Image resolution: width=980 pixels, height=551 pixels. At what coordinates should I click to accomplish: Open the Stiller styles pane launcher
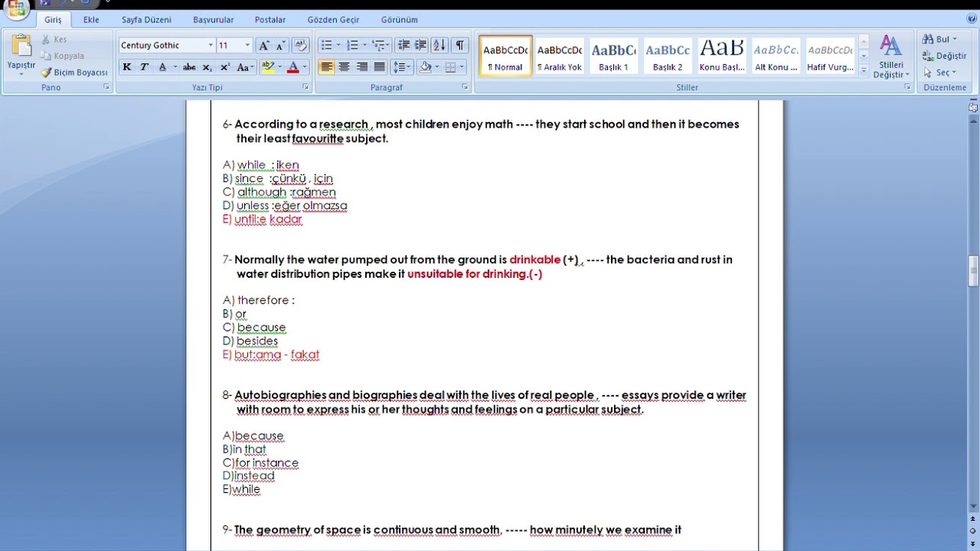[x=908, y=87]
